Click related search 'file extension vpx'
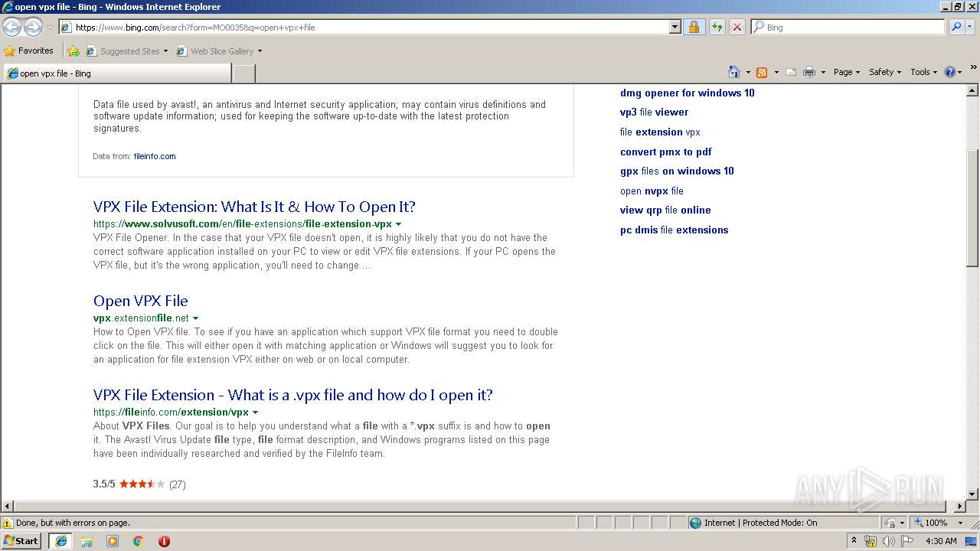The height and width of the screenshot is (551, 980). (660, 132)
